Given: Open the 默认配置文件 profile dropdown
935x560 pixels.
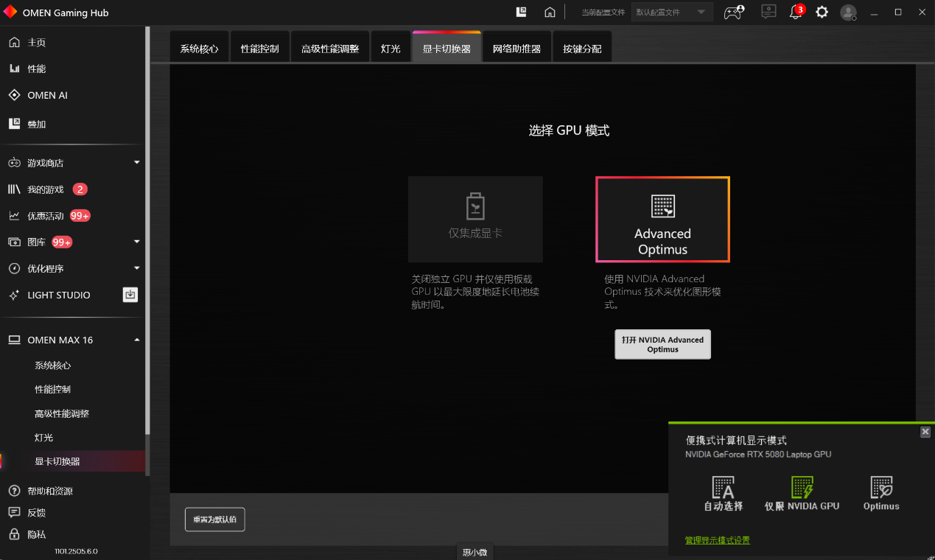Looking at the screenshot, I should pyautogui.click(x=672, y=13).
